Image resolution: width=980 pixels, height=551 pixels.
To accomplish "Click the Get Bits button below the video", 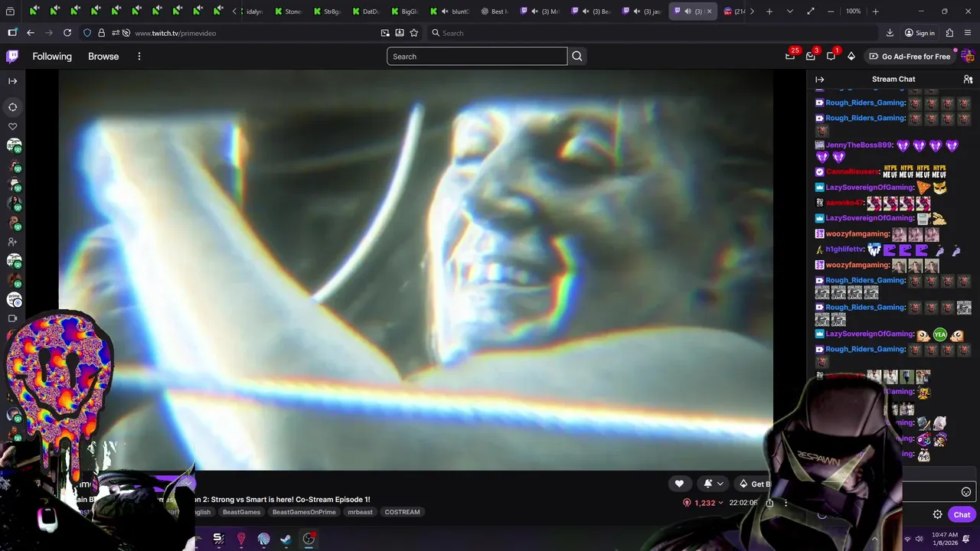I will pyautogui.click(x=754, y=484).
